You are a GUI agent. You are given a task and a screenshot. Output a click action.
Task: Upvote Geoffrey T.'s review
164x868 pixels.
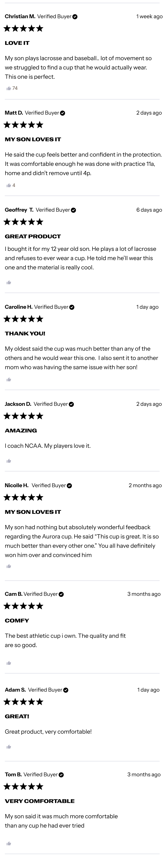pyautogui.click(x=9, y=282)
